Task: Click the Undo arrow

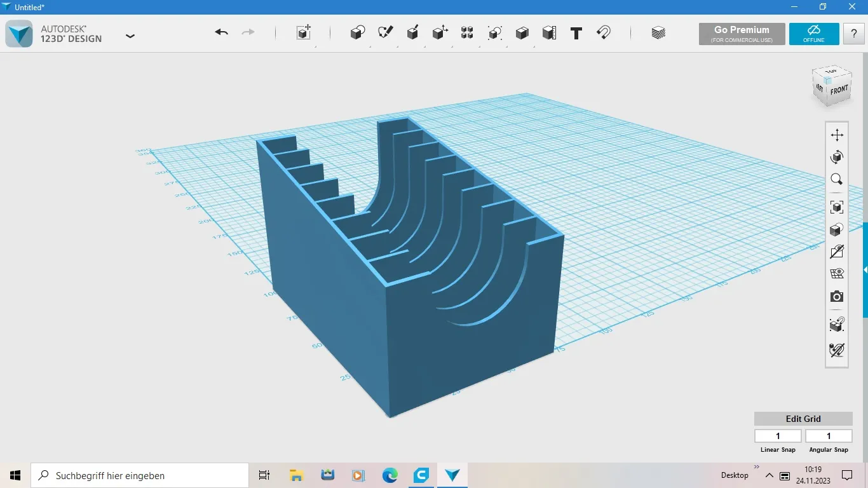Action: [221, 33]
